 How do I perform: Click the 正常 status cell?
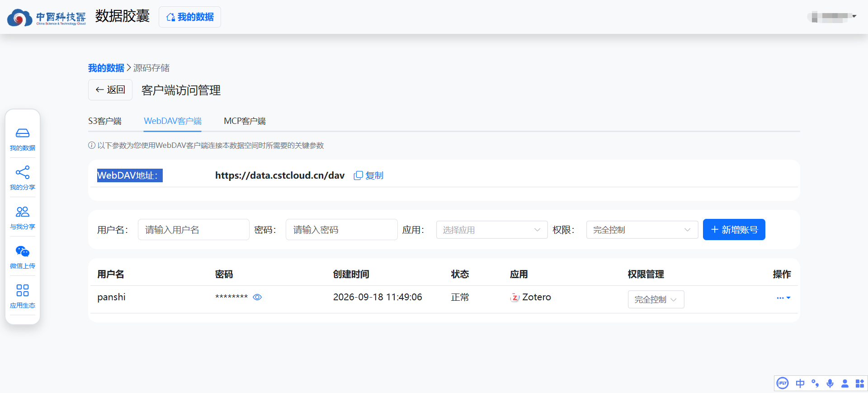[x=460, y=297]
